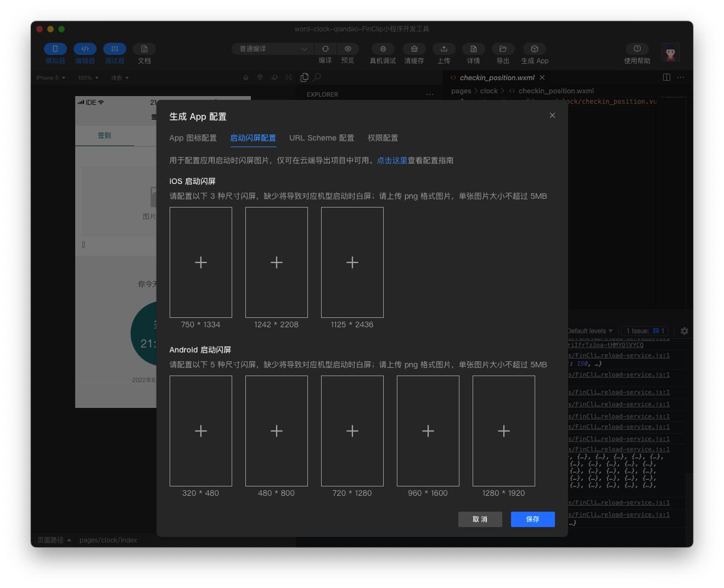Viewport: 724px width, 588px height.
Task: Open the 文档 documentation icon
Action: [144, 49]
